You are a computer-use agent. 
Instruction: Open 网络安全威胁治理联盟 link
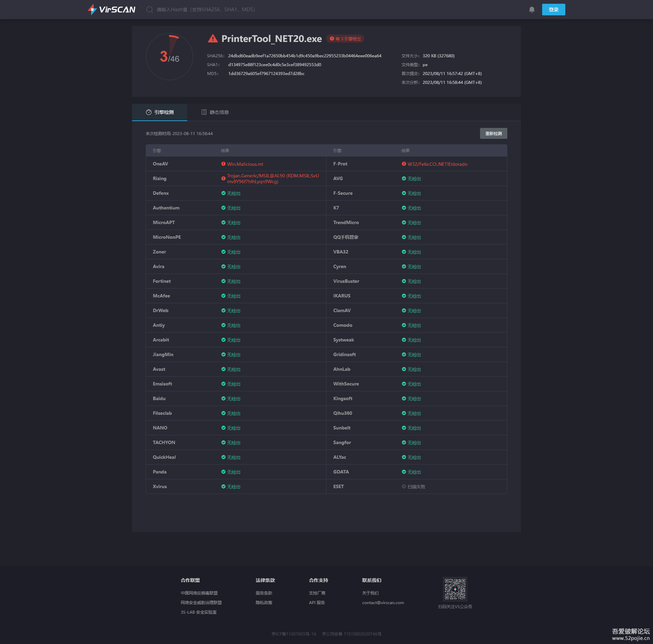[x=201, y=603]
